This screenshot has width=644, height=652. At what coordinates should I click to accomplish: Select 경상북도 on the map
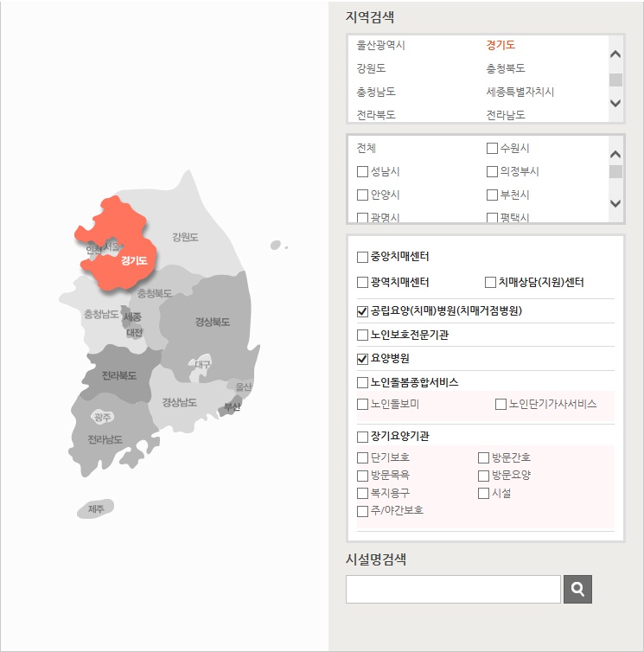tap(213, 322)
